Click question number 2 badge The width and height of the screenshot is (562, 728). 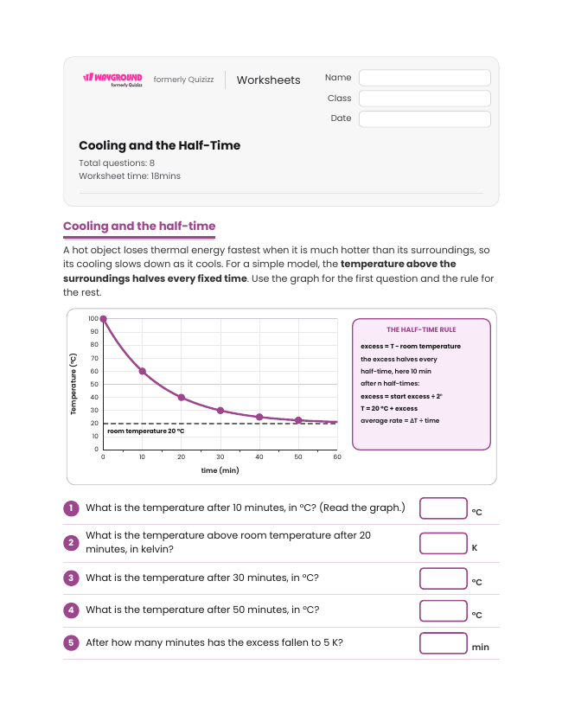[x=71, y=542]
